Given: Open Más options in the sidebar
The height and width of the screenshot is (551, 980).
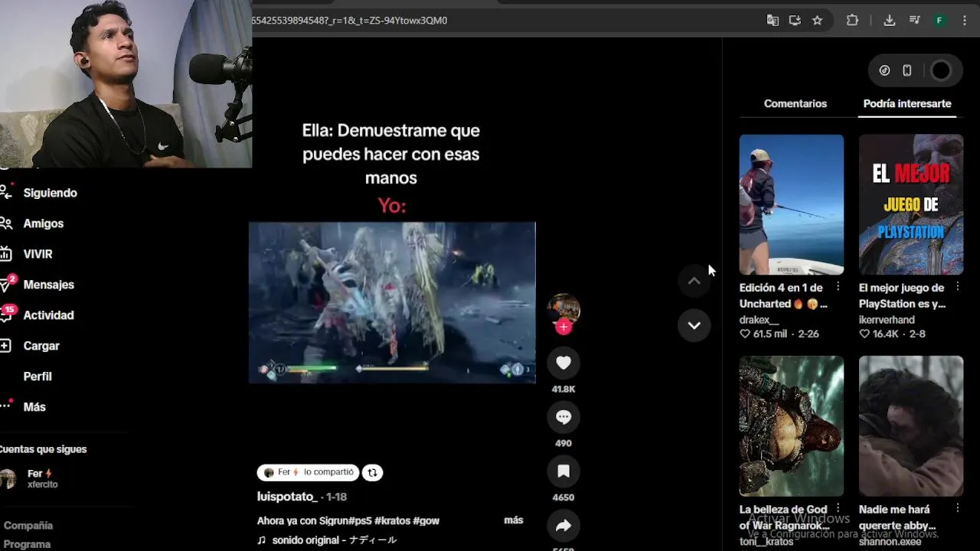Looking at the screenshot, I should pyautogui.click(x=34, y=407).
